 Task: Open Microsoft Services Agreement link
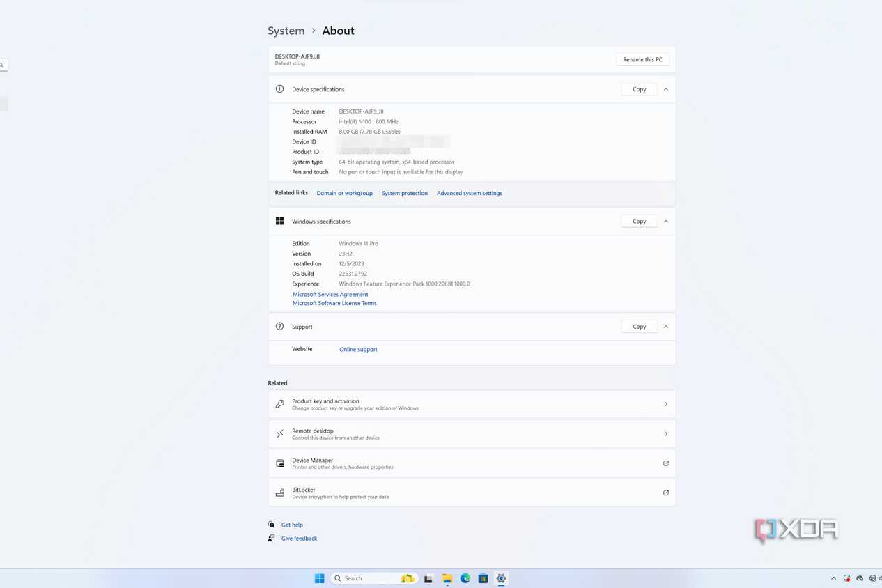330,294
